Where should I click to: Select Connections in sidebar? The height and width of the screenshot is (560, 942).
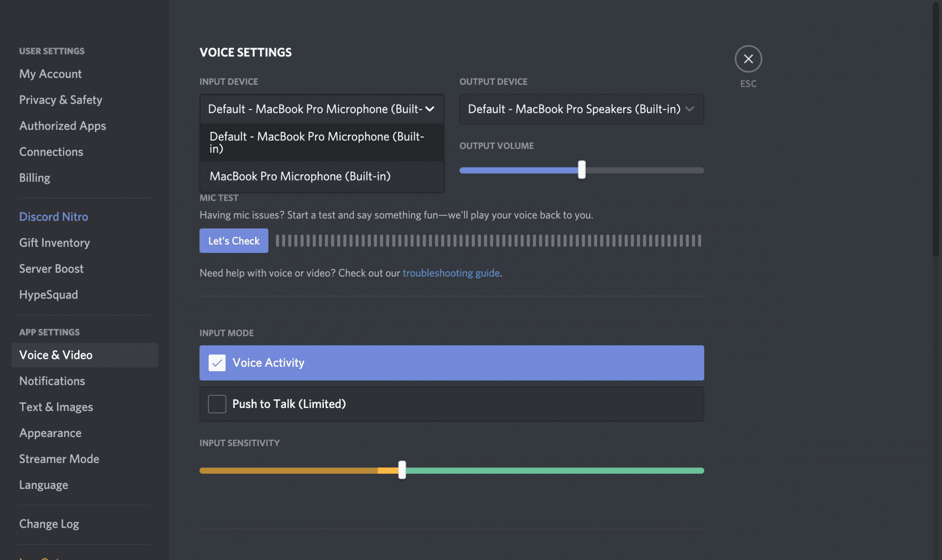click(51, 152)
